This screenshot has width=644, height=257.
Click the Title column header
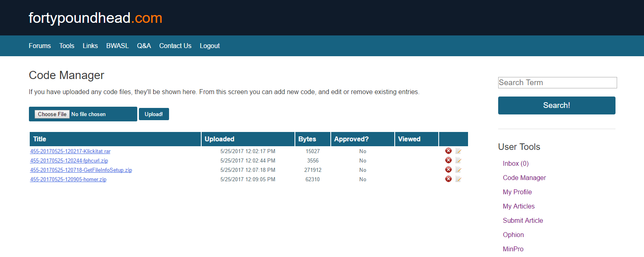pyautogui.click(x=115, y=139)
